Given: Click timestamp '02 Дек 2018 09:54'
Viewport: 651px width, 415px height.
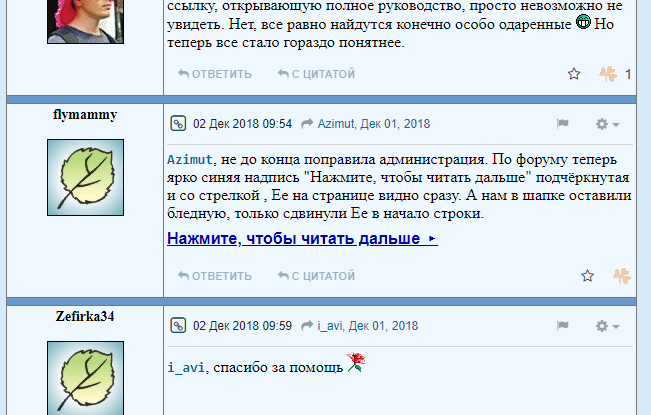Looking at the screenshot, I should click(x=242, y=124).
